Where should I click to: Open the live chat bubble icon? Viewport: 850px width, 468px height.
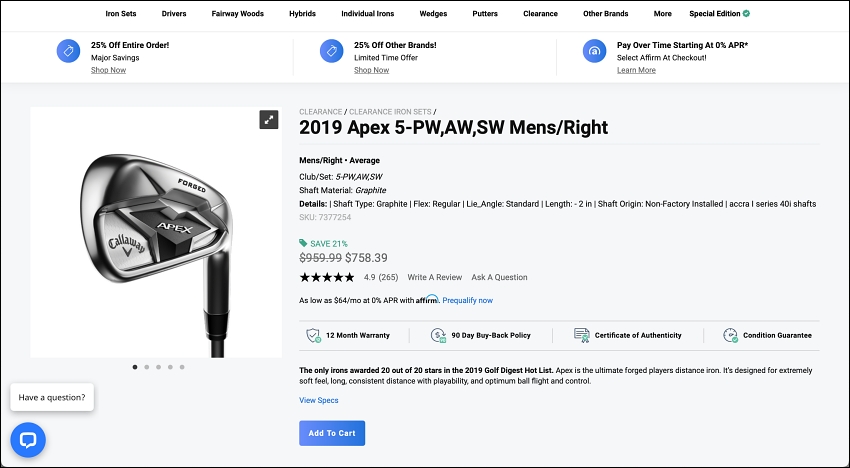(28, 440)
